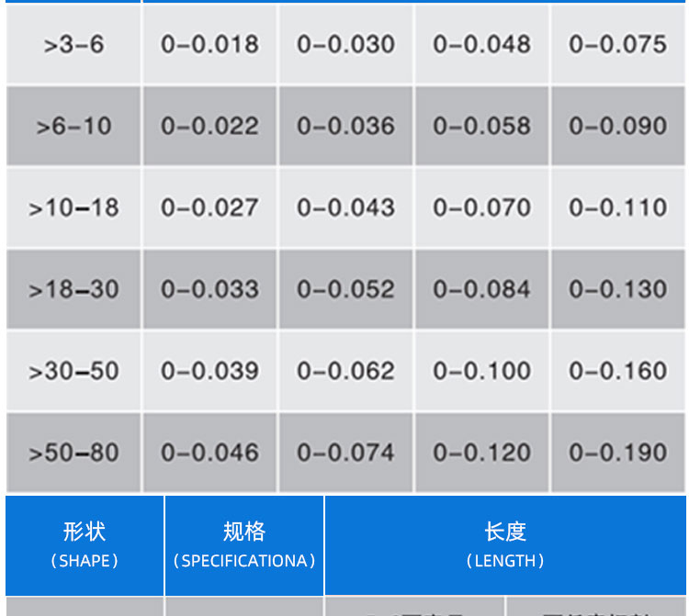Select the 0-0.036 tolerance cell

tap(345, 126)
